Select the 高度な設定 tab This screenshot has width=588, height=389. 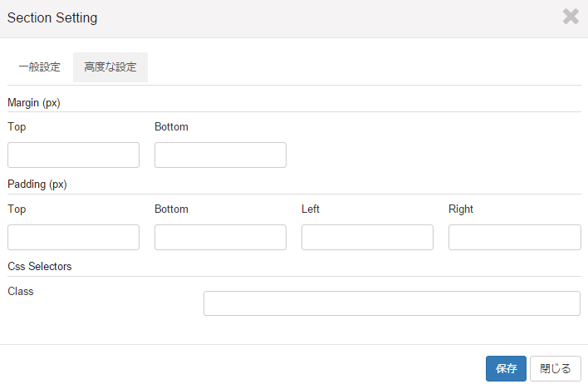pyautogui.click(x=110, y=67)
